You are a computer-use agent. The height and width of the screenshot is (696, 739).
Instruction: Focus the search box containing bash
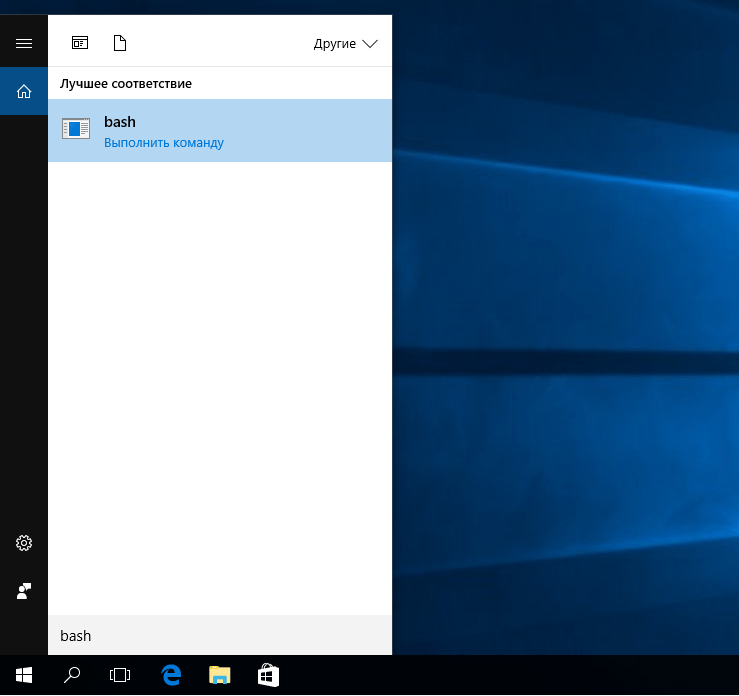click(220, 635)
